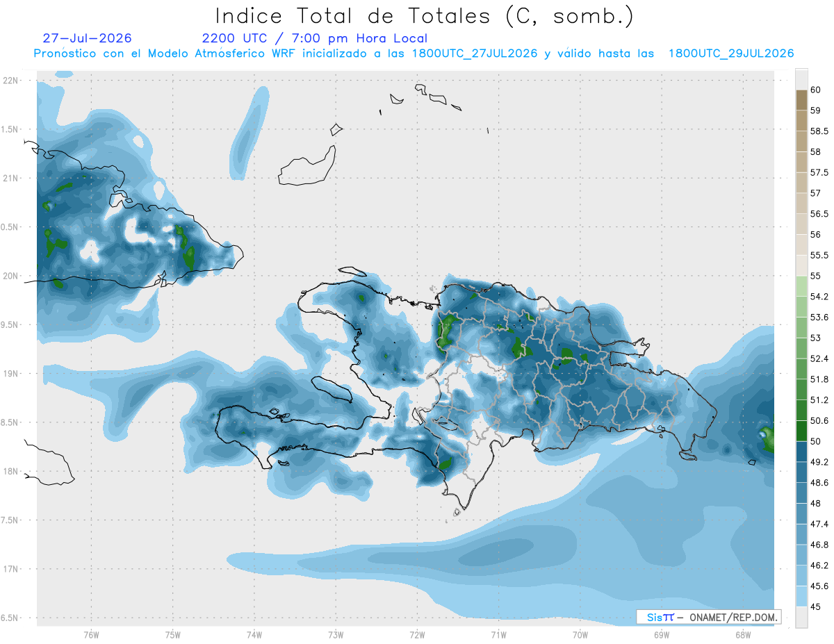Image resolution: width=834 pixels, height=644 pixels.
Task: Select the '73W' longitude label
Action: (x=336, y=635)
